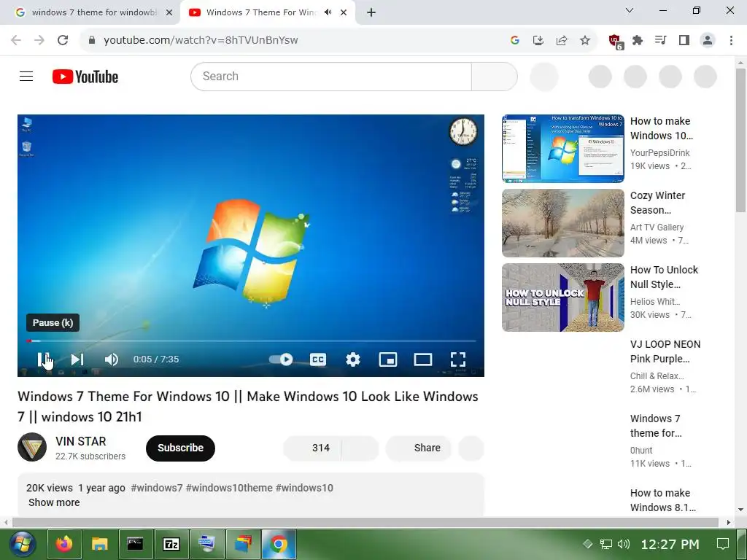This screenshot has width=747, height=560.
Task: Switch to theater mode
Action: [423, 359]
